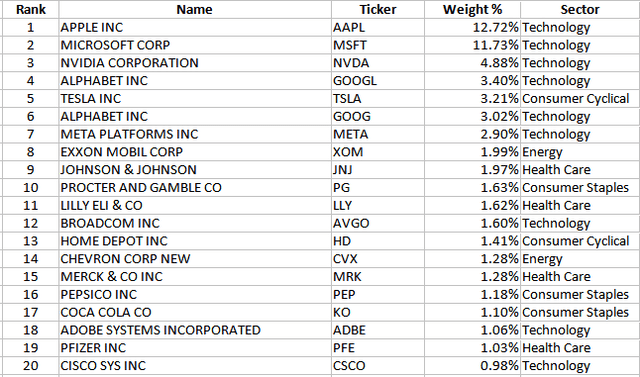This screenshot has width=640, height=377.
Task: Select the TESLA INC cell
Action: tap(195, 98)
